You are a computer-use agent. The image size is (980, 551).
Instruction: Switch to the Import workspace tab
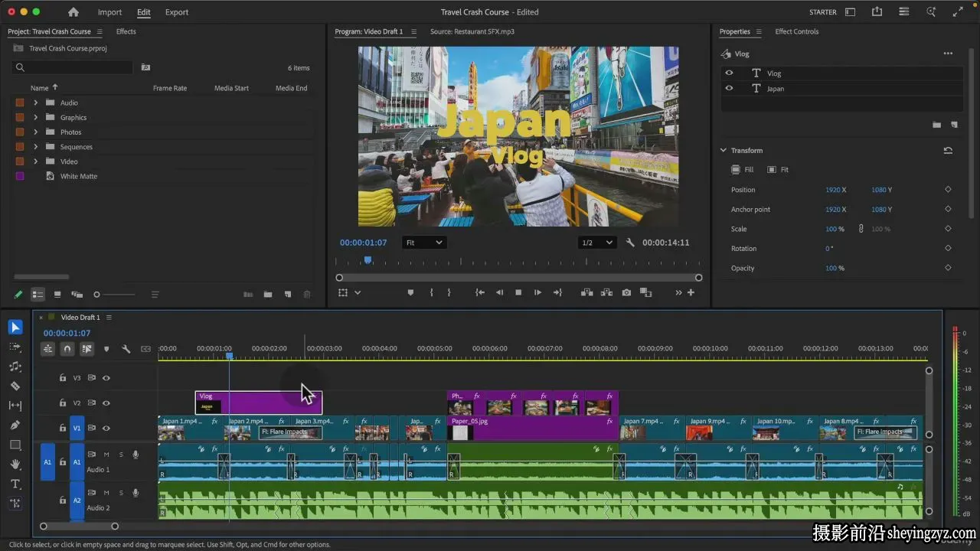click(x=109, y=12)
